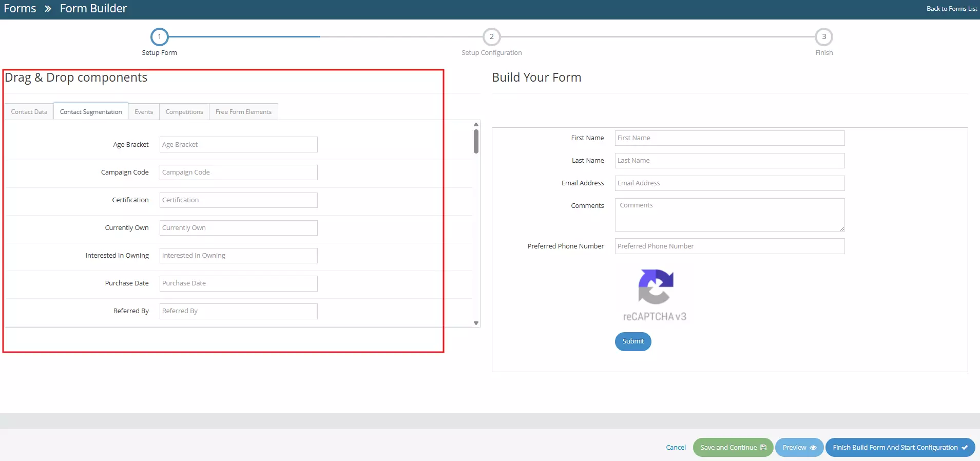Viewport: 980px width, 461px height.
Task: Click the Interested In Owning label
Action: (117, 256)
